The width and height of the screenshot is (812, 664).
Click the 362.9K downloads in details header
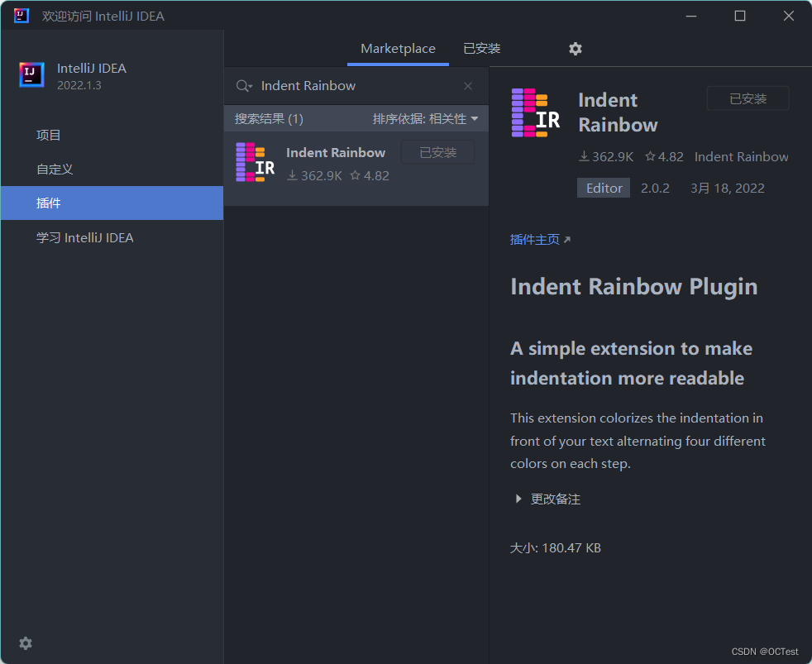(606, 157)
